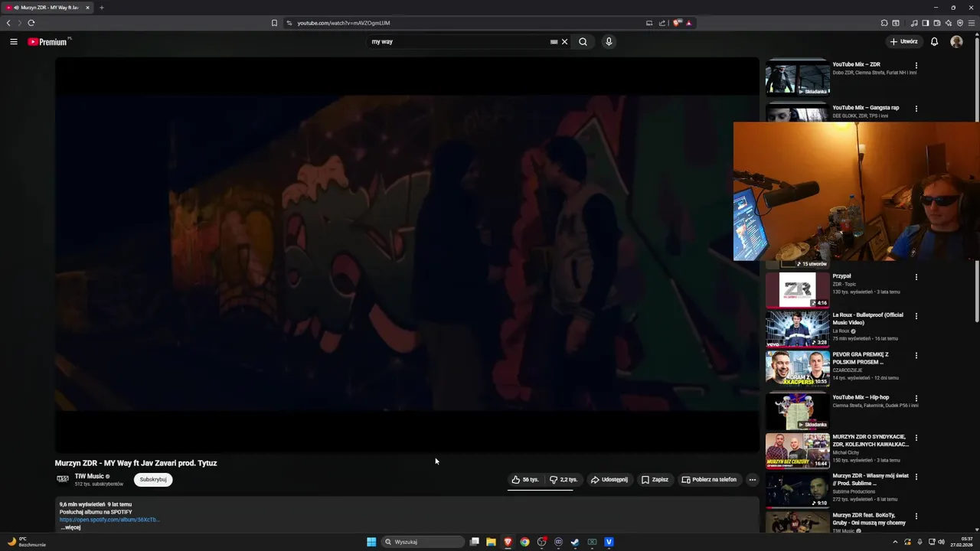
Task: Open options for Oni muszą my chcemy
Action: pyautogui.click(x=916, y=517)
